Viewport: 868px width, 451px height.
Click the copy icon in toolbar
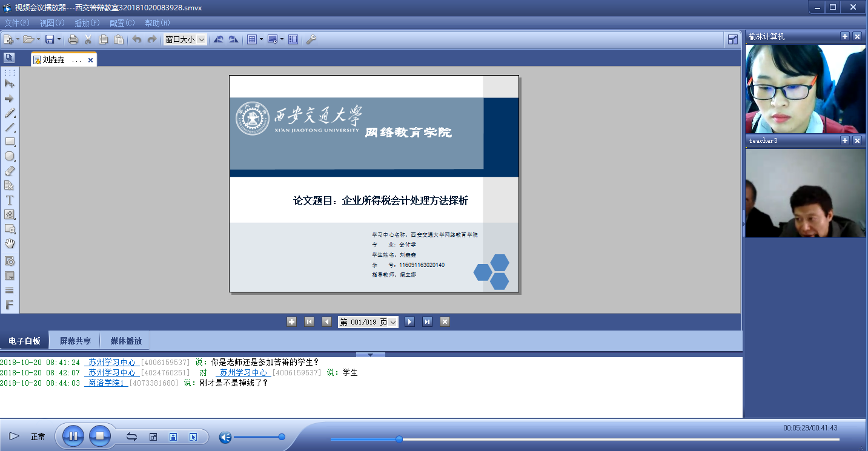104,39
